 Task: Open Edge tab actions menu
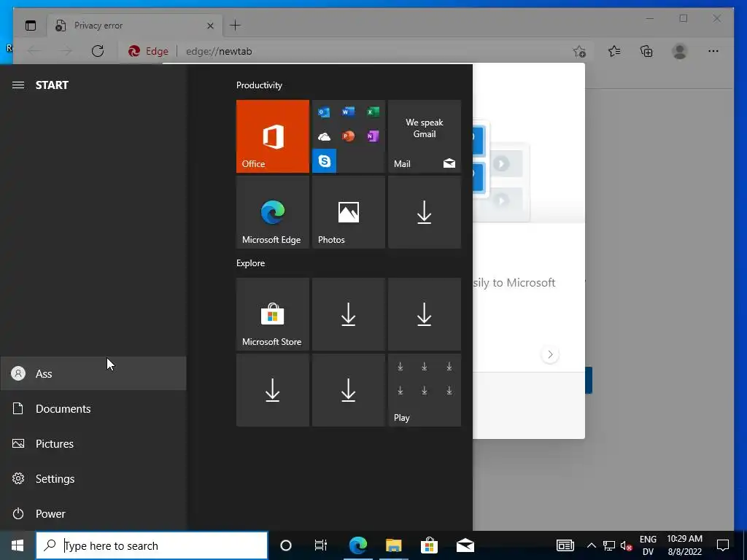[31, 26]
